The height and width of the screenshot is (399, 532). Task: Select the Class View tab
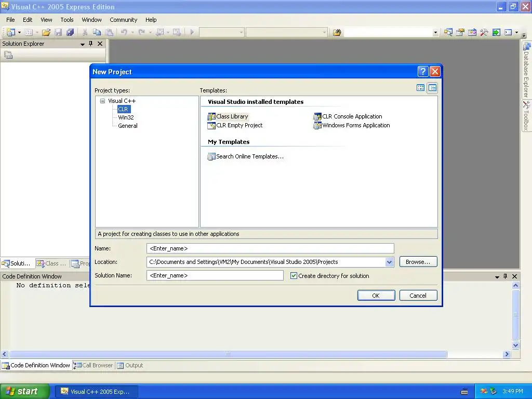click(52, 263)
